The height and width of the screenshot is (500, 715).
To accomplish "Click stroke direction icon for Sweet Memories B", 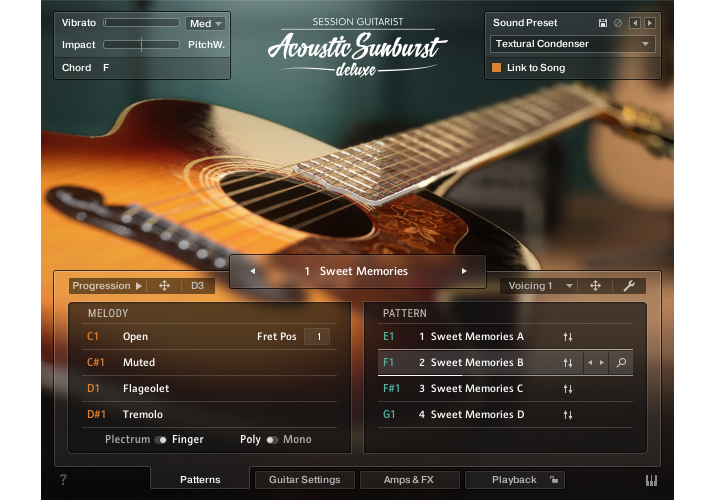I will [x=568, y=363].
